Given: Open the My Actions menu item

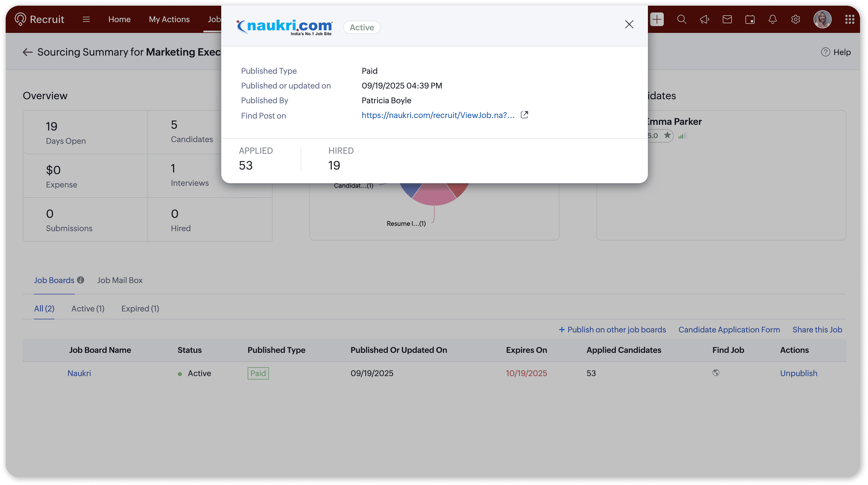Looking at the screenshot, I should pyautogui.click(x=169, y=19).
